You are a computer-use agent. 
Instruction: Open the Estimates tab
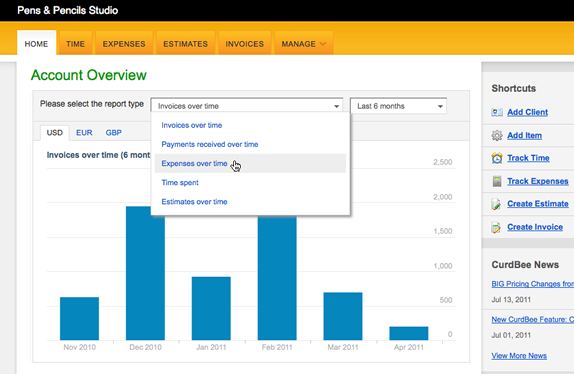click(185, 43)
